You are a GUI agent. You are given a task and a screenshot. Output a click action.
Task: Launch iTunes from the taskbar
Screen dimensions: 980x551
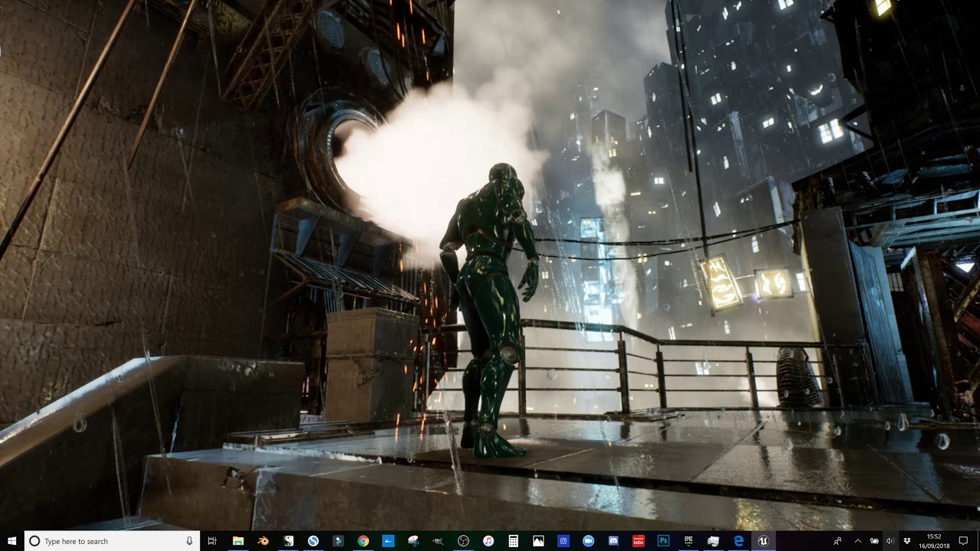(x=488, y=541)
